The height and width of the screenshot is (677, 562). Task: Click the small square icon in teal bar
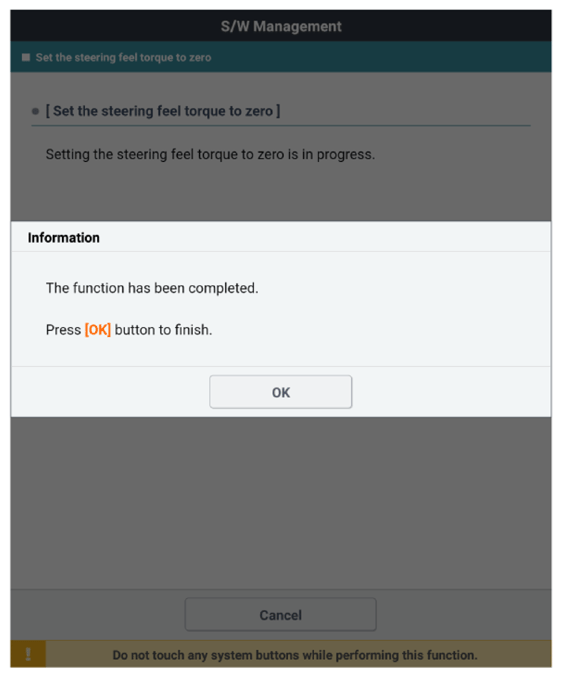pyautogui.click(x=26, y=57)
